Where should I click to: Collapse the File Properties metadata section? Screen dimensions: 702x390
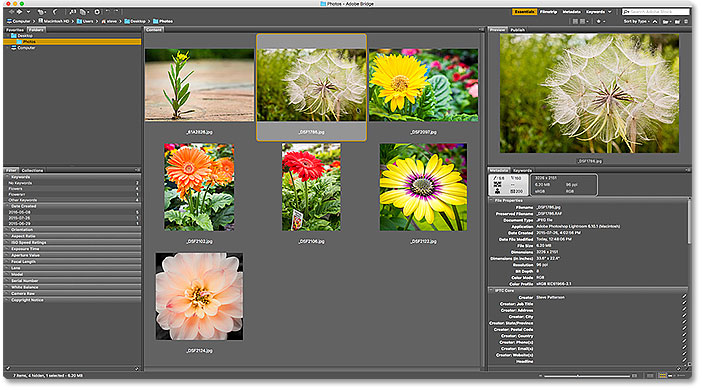(x=492, y=201)
